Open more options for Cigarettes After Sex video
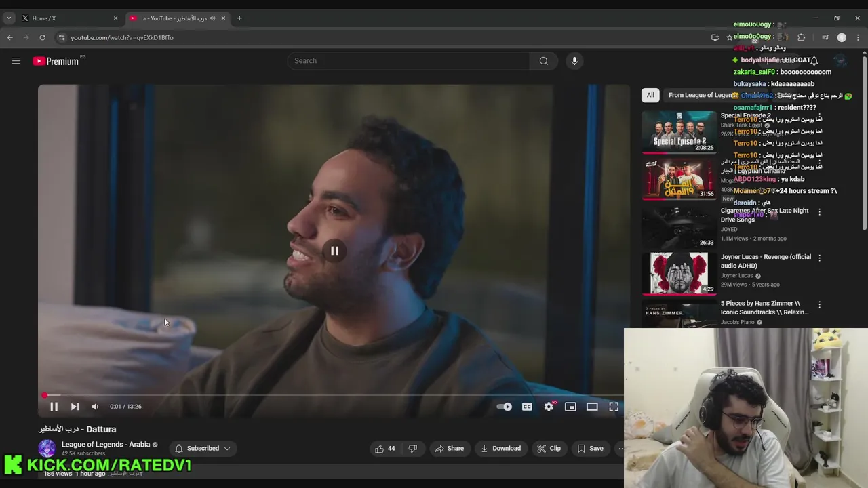 point(819,211)
